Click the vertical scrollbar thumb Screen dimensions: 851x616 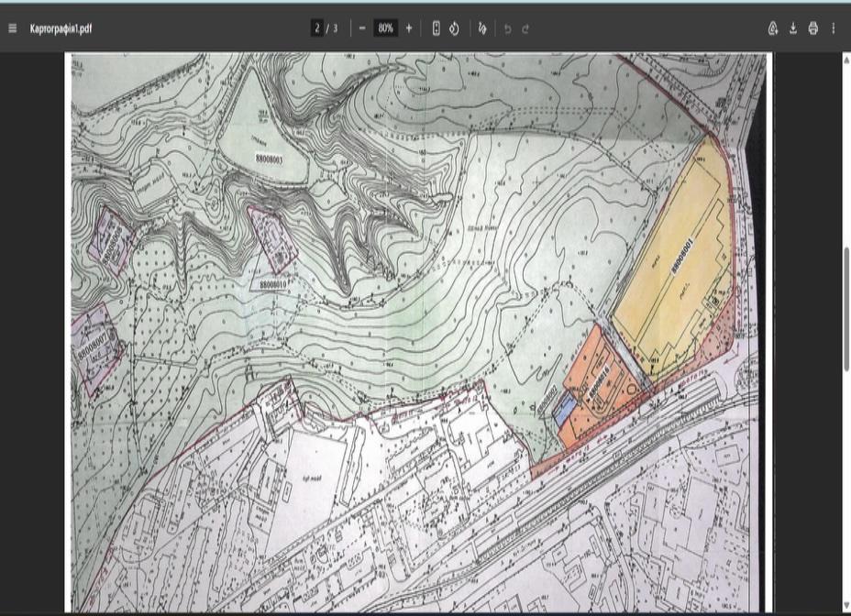(x=846, y=309)
